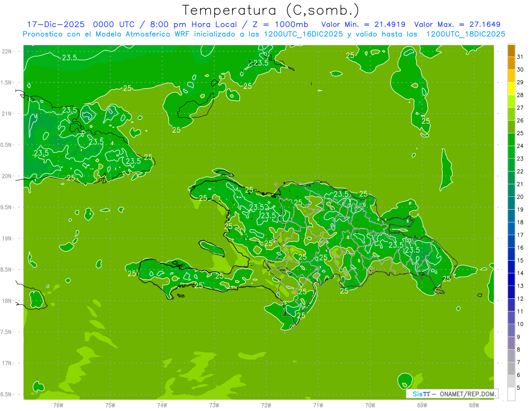Click the blue colorbar segment between 15 and 16

pos(511,254)
